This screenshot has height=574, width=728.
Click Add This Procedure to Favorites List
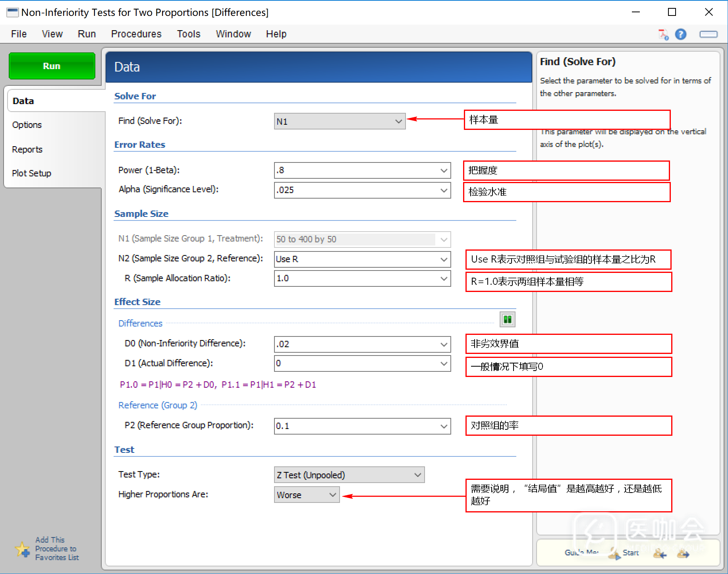coord(56,549)
